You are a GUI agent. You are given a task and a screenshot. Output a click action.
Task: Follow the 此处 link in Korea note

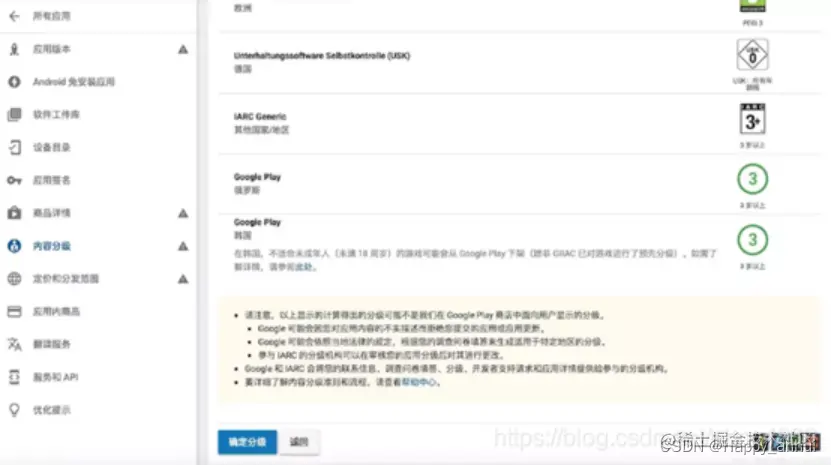point(304,267)
